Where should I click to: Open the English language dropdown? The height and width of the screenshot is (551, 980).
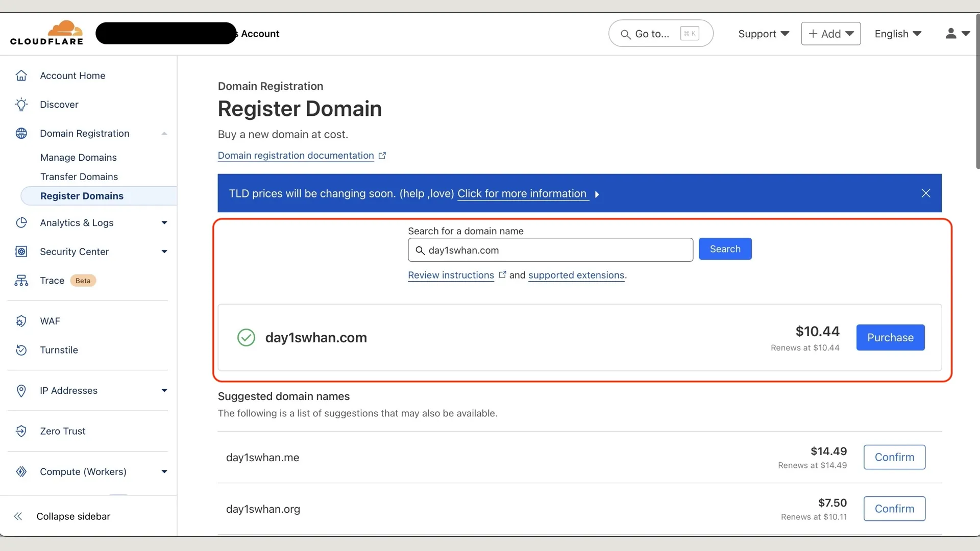coord(898,34)
